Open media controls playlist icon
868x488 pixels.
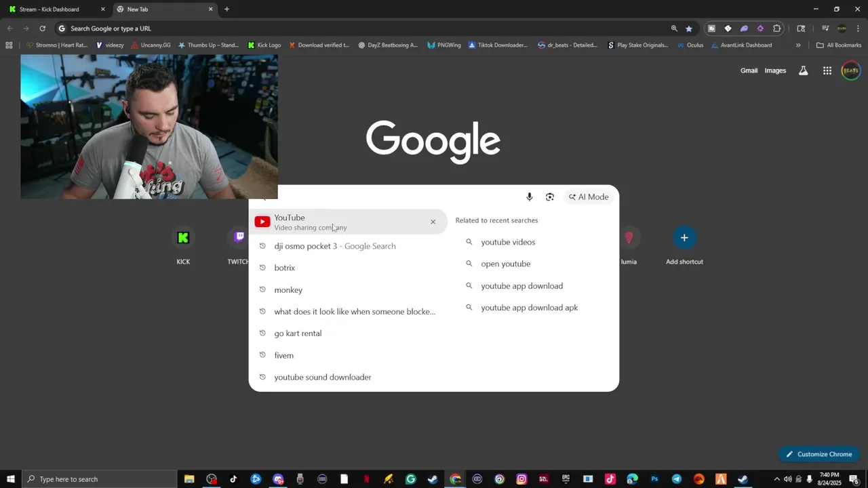[825, 28]
